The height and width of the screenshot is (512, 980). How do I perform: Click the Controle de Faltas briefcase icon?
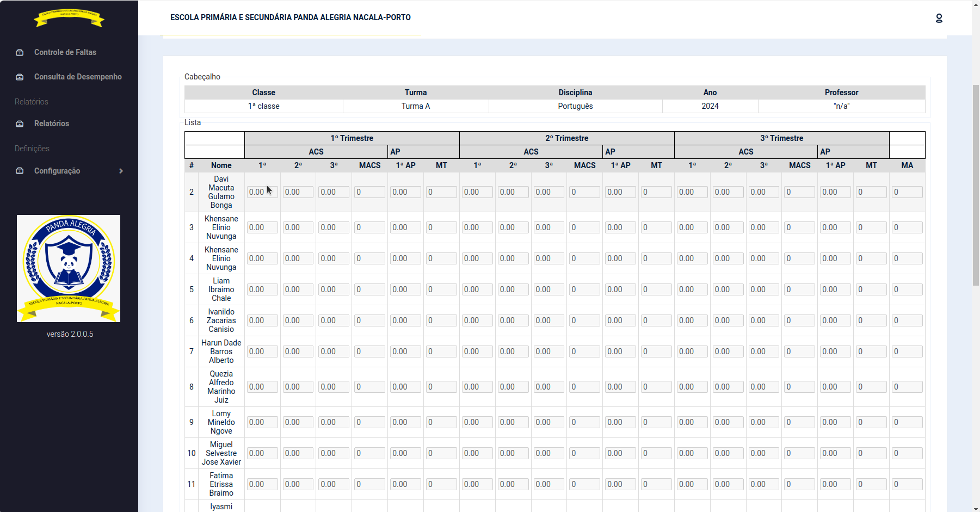pos(20,53)
